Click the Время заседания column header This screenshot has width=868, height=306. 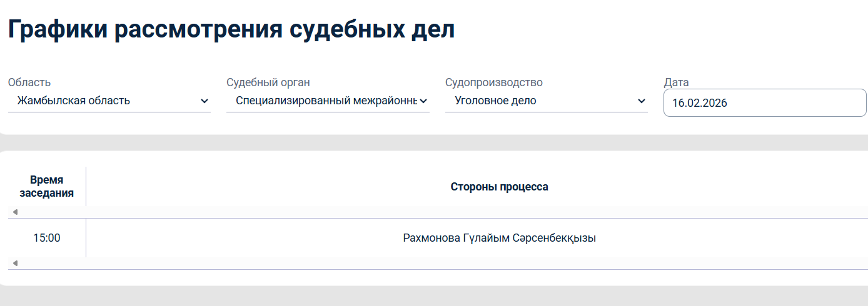[47, 186]
